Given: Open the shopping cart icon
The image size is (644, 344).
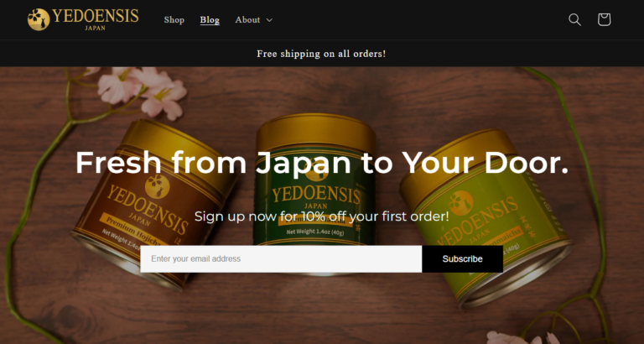Looking at the screenshot, I should [x=604, y=19].
